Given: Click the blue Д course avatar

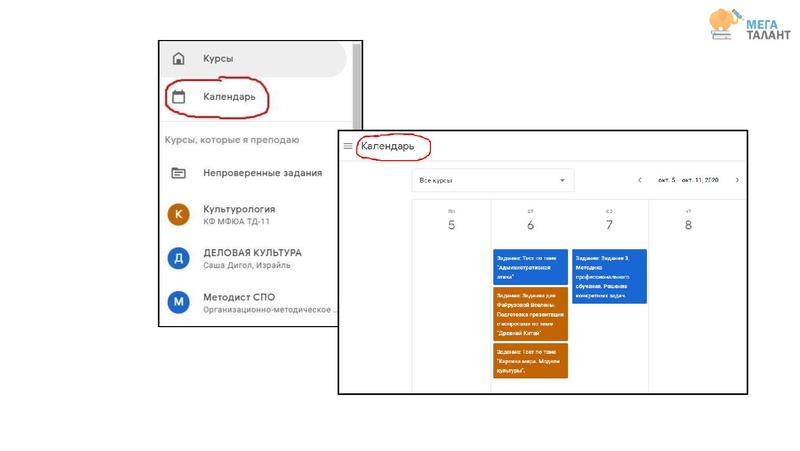Looking at the screenshot, I should pyautogui.click(x=179, y=259).
